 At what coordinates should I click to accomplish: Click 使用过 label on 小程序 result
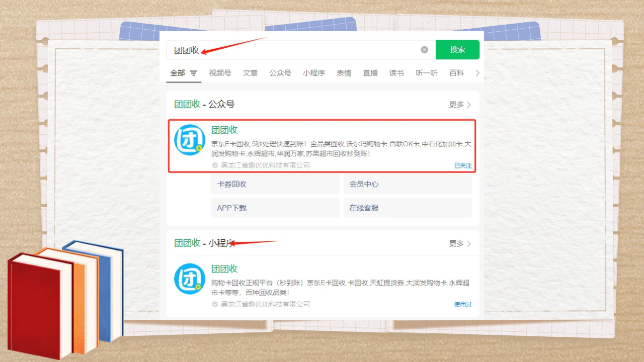(x=463, y=304)
